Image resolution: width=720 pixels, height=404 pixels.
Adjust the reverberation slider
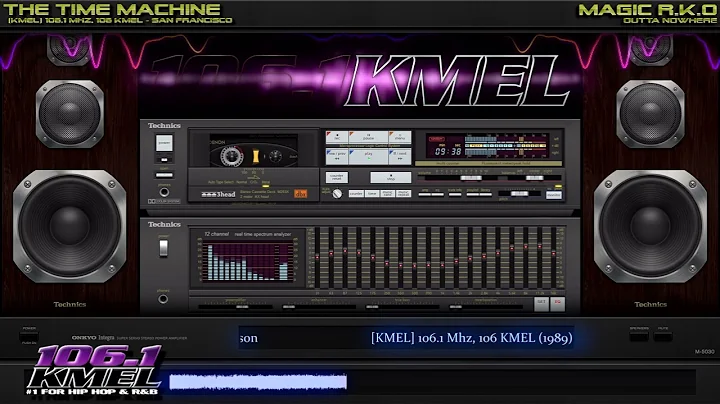(456, 307)
